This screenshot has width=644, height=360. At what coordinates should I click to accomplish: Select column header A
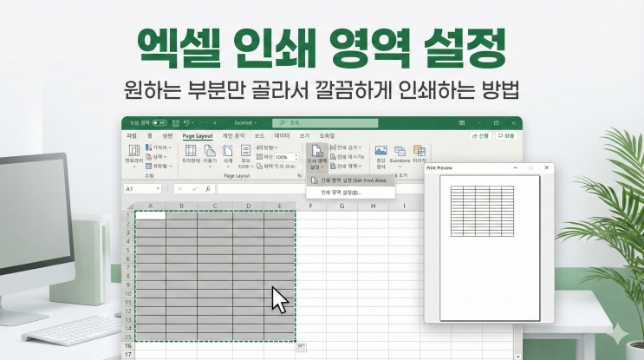tap(150, 206)
